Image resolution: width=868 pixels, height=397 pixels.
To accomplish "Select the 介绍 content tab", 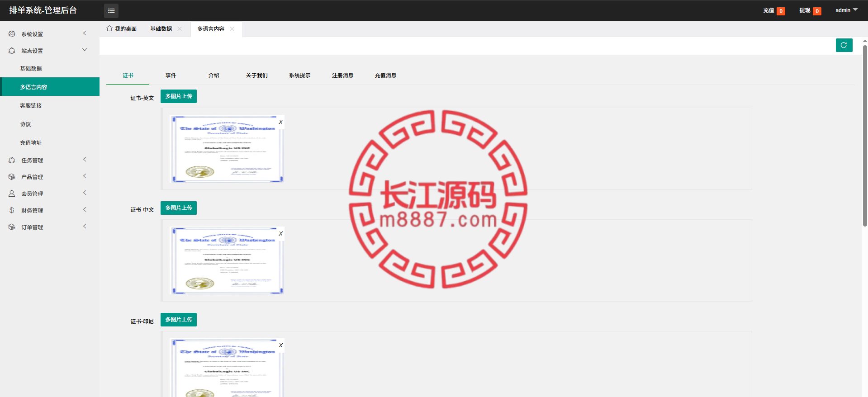I will point(214,76).
